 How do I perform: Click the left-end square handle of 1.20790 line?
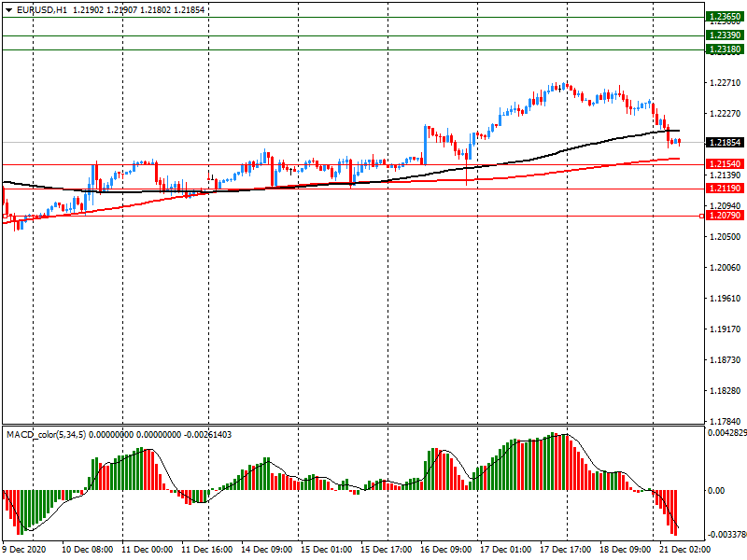click(5, 217)
